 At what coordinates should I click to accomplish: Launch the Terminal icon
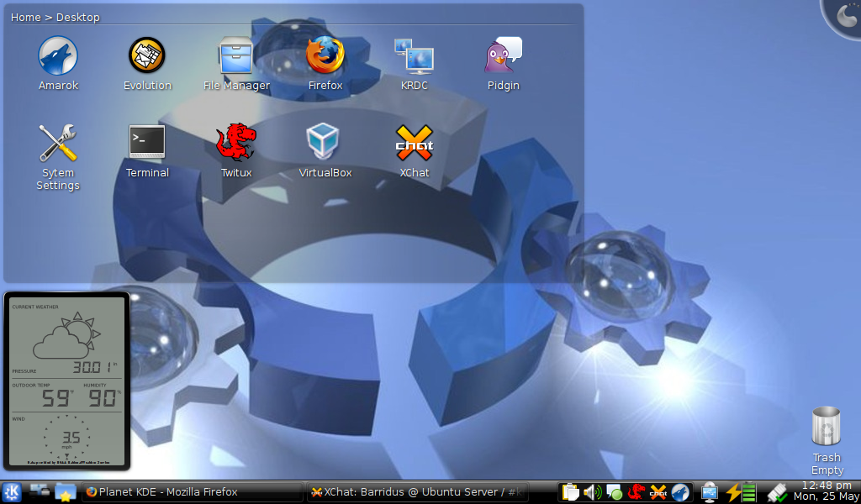click(147, 144)
